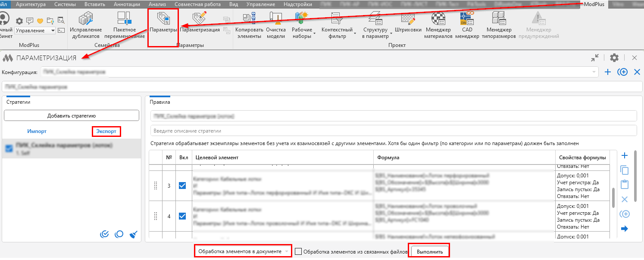644x260 pixels.
Task: Enable Обработка элементов из связанных файлов
Action: click(298, 251)
